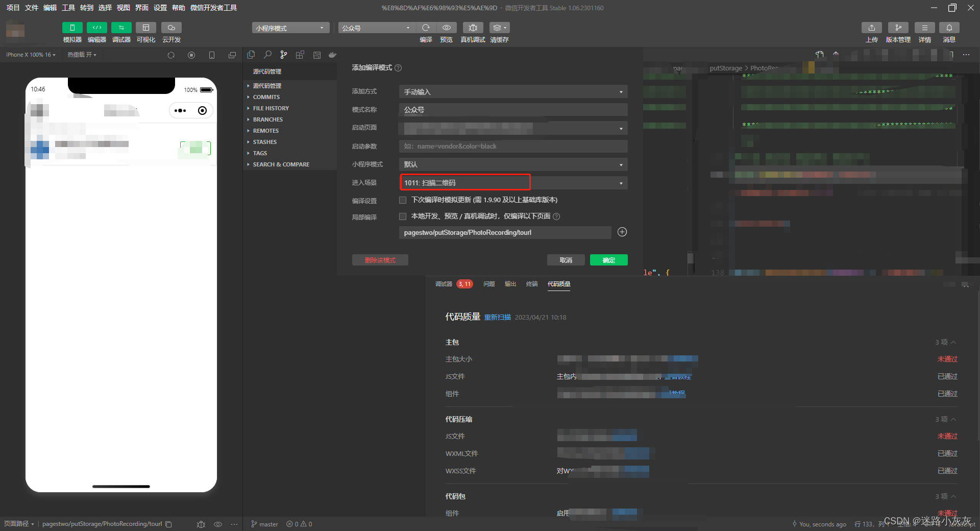Click the pagestwo/putStorage page path field

tap(505, 233)
